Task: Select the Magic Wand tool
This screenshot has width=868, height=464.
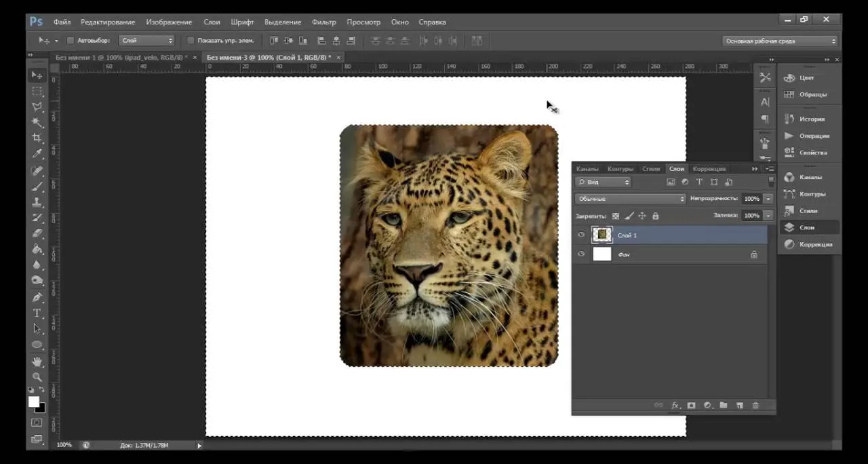Action: 37,122
